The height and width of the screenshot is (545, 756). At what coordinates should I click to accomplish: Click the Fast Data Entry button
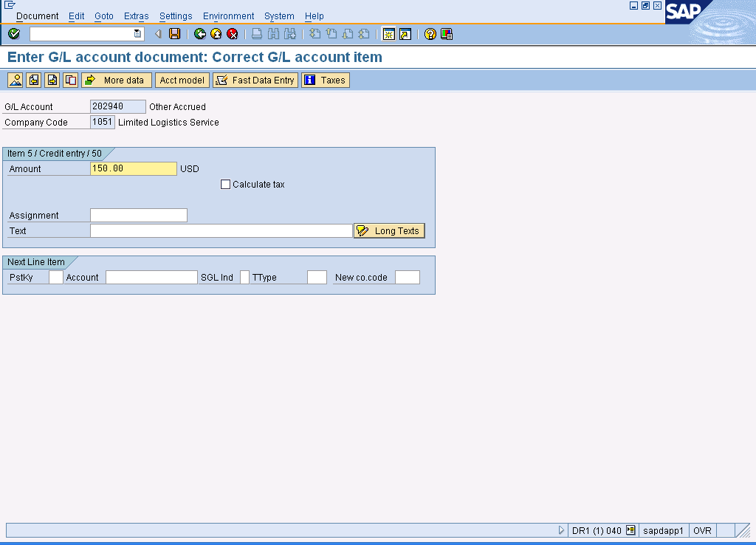255,80
